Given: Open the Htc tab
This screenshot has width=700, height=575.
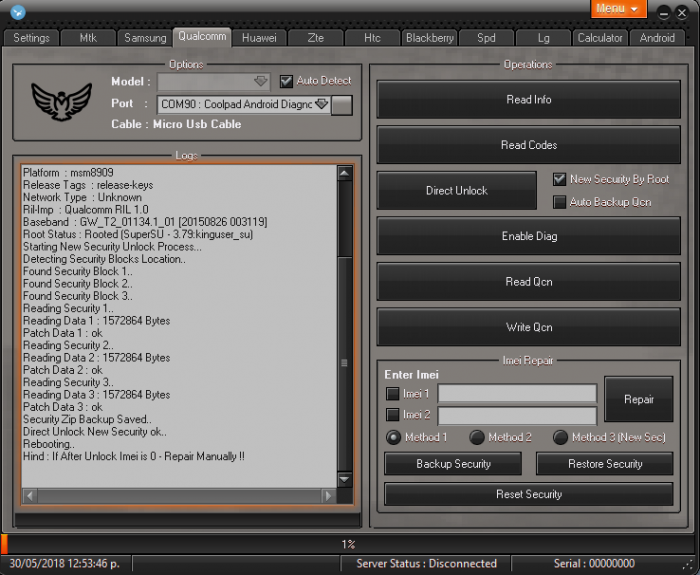Looking at the screenshot, I should click(372, 38).
